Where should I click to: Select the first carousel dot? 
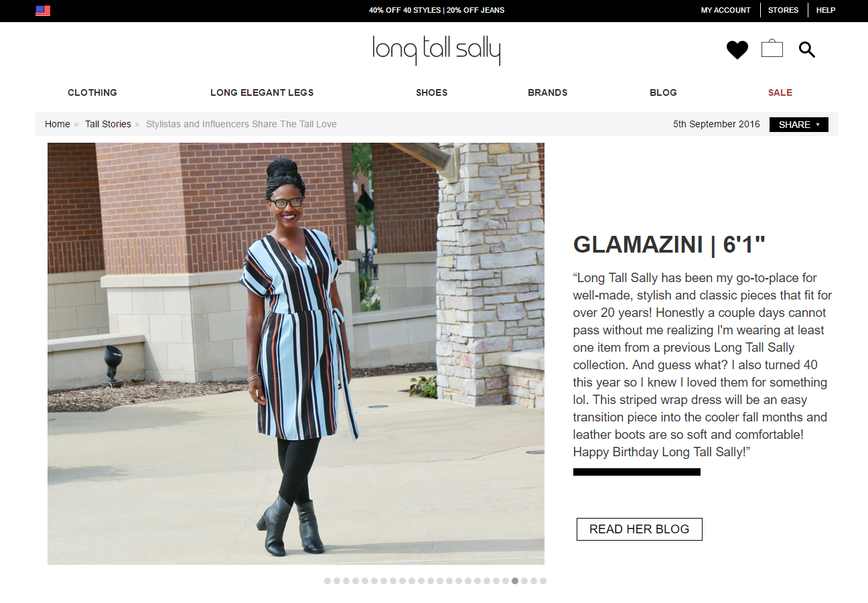click(328, 581)
